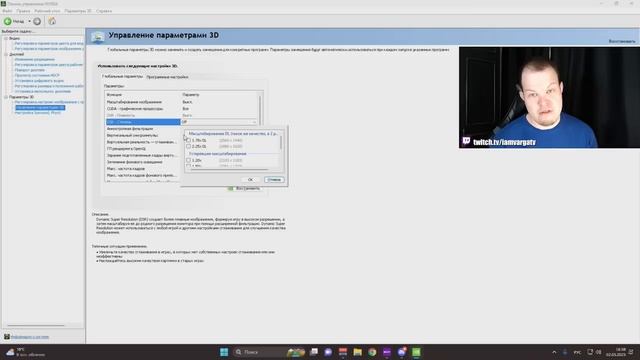
Task: Select the CUDA - графические процессоры row
Action: (182, 109)
